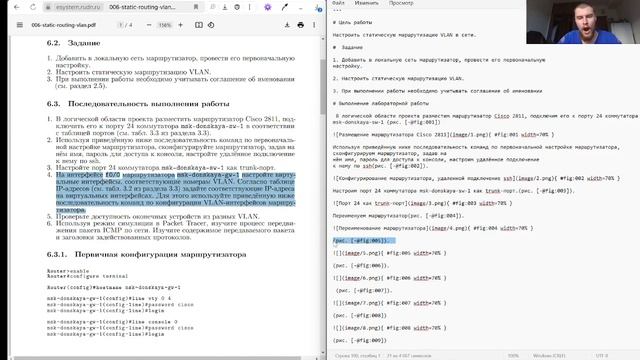Download the PDF from viewer toolbar
The width and height of the screenshot is (640, 360).
tap(287, 25)
